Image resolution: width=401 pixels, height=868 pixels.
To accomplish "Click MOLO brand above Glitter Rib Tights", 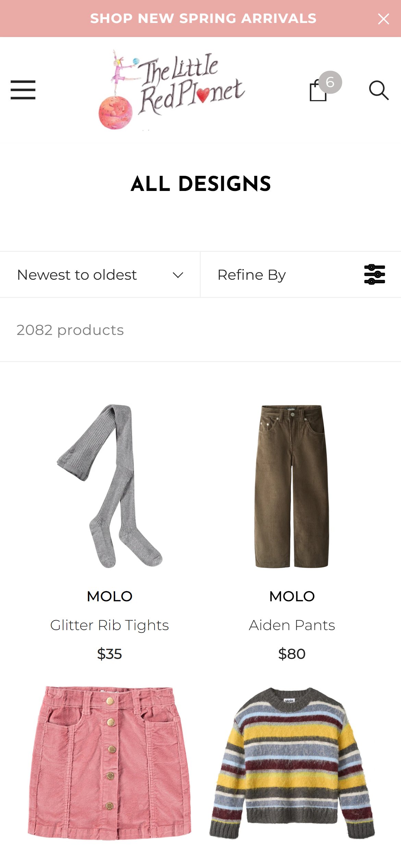I will (110, 596).
